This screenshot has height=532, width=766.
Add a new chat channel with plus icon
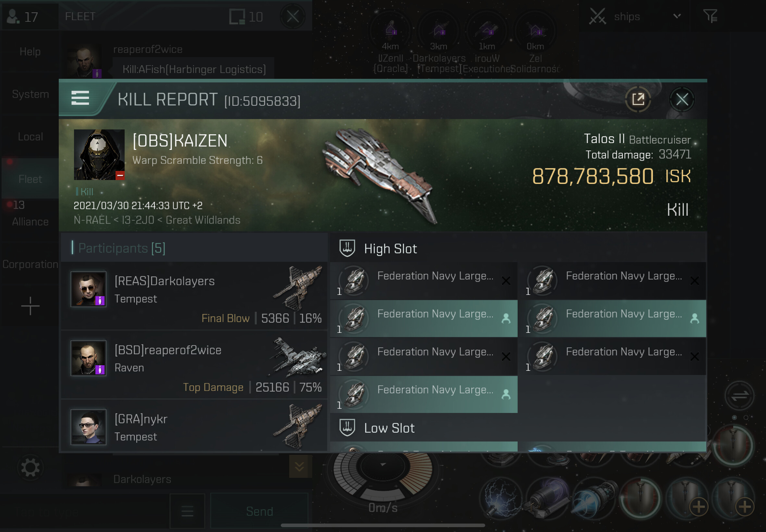click(30, 306)
